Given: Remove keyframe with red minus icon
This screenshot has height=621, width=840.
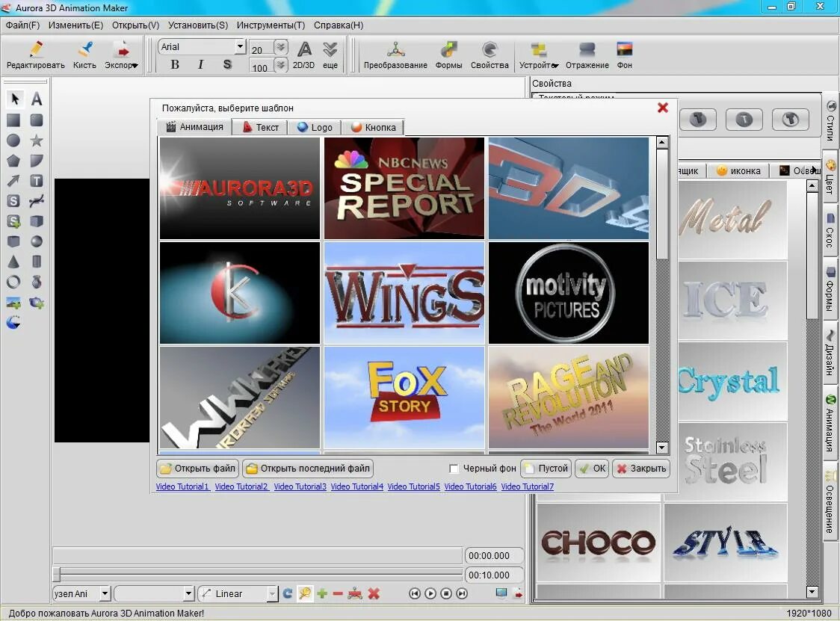Looking at the screenshot, I should [338, 593].
